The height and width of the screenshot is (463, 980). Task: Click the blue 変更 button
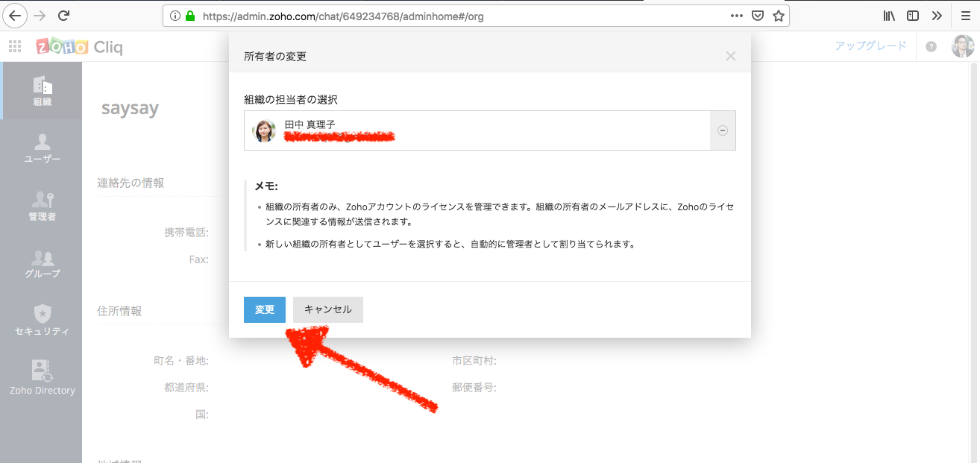264,309
